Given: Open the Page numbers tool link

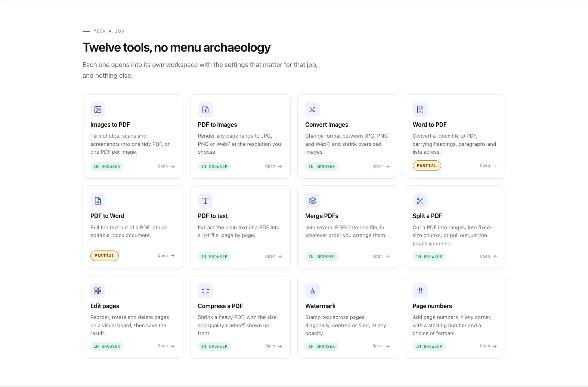Looking at the screenshot, I should (489, 346).
